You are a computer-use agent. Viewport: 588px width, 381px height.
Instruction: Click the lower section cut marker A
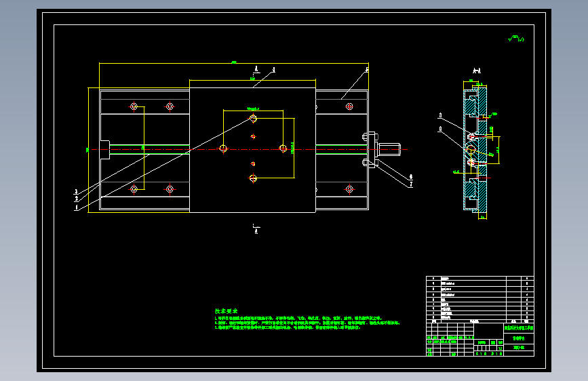click(256, 229)
